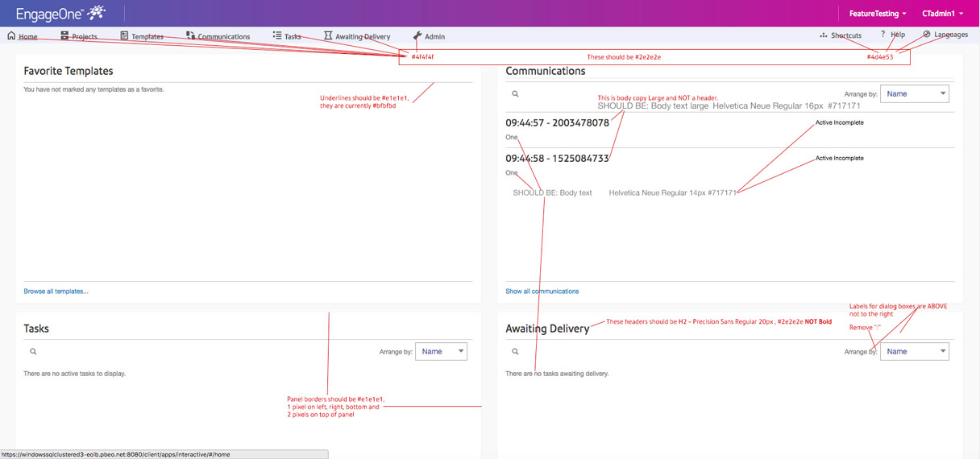Click the Awaiting Delivery hourglass icon
Screen dimensions: 980x459
click(328, 35)
